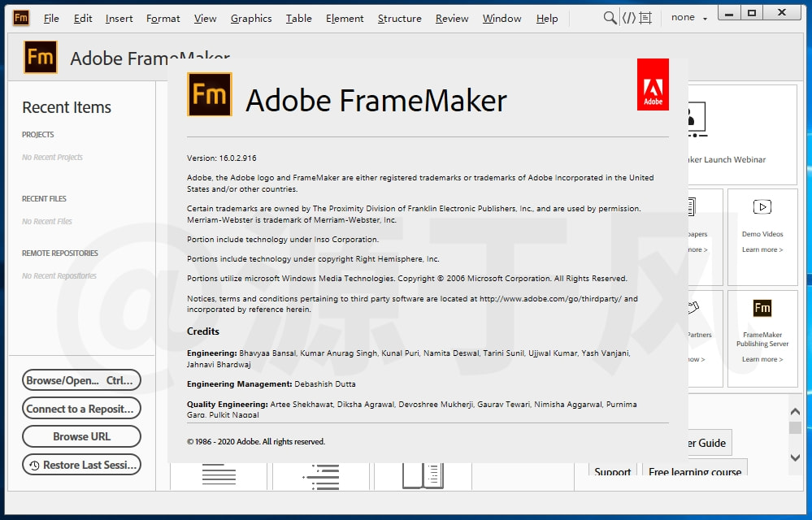Viewport: 812px width, 520px height.
Task: Open the Structure menu
Action: pyautogui.click(x=399, y=19)
